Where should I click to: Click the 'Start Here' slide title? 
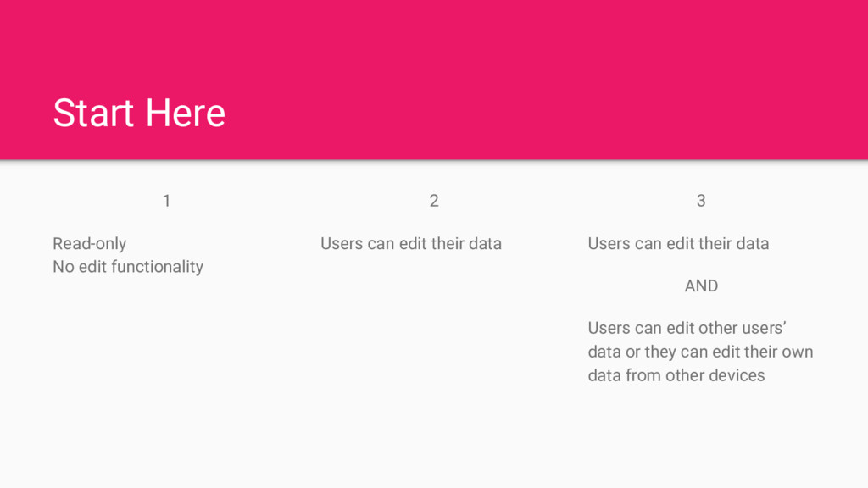point(139,113)
